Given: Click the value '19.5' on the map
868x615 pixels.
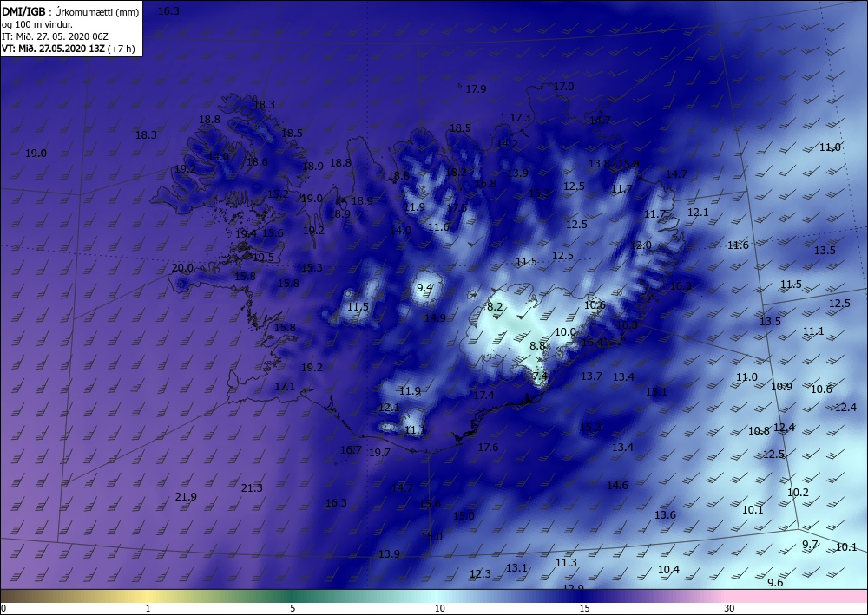Looking at the screenshot, I should (x=264, y=257).
